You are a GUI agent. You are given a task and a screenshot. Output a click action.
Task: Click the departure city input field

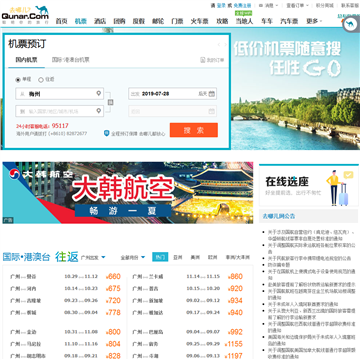60,94
